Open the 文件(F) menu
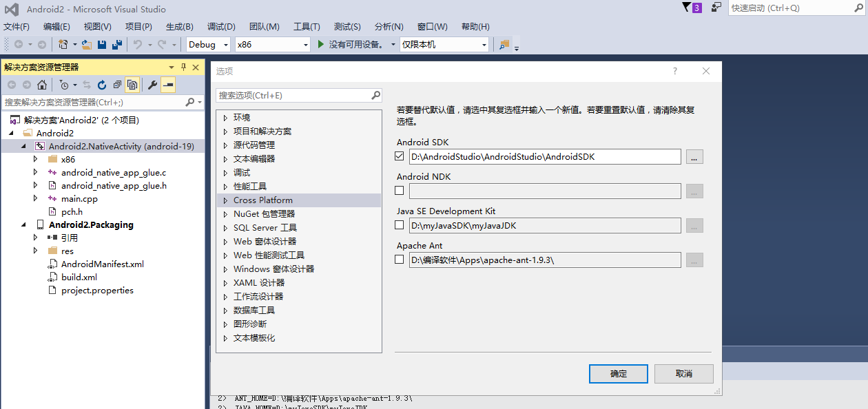 pos(17,27)
